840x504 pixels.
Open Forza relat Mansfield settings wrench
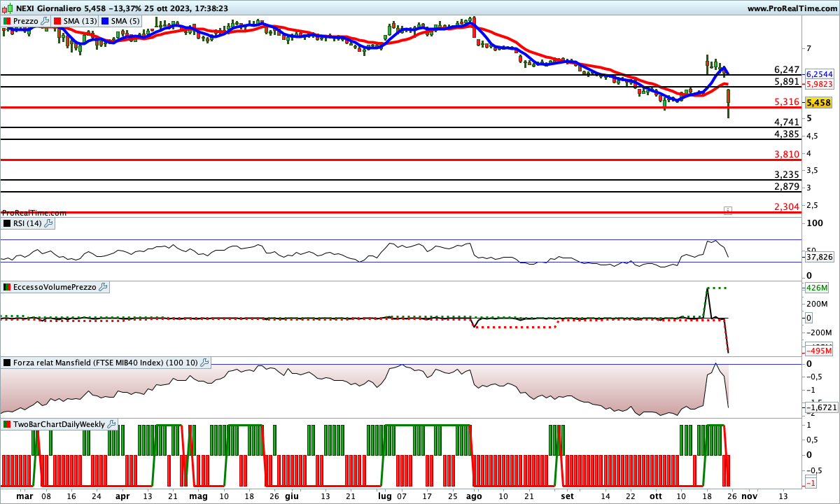204,363
